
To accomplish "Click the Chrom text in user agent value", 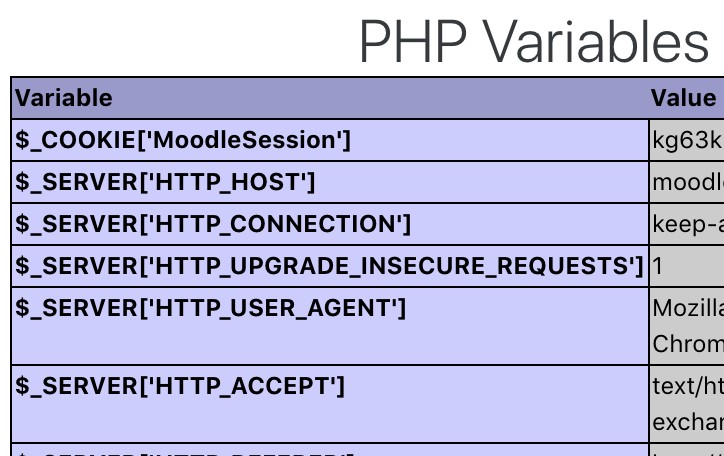I will 687,344.
